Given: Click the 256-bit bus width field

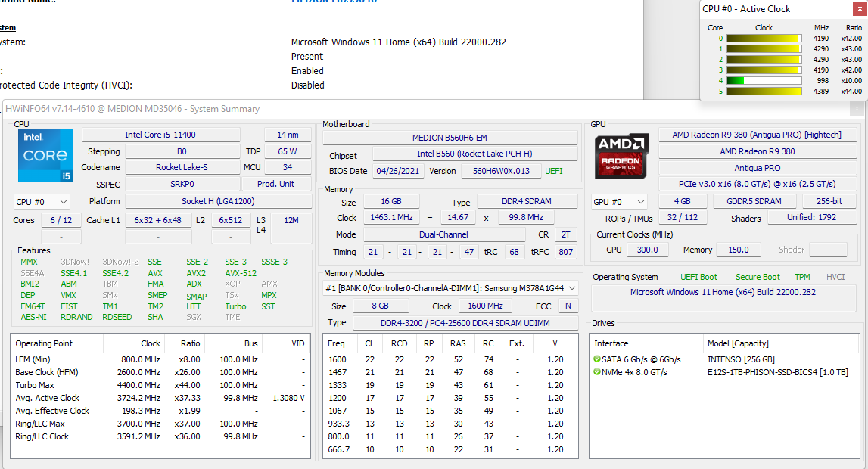Looking at the screenshot, I should coord(829,201).
